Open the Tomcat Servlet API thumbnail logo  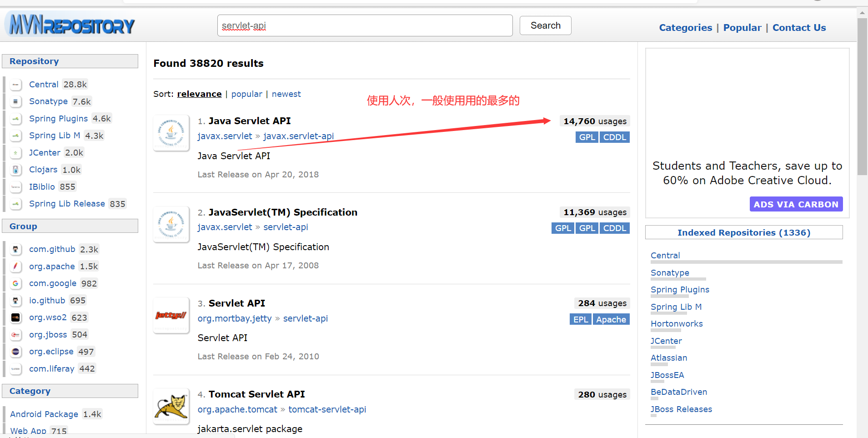click(x=171, y=406)
